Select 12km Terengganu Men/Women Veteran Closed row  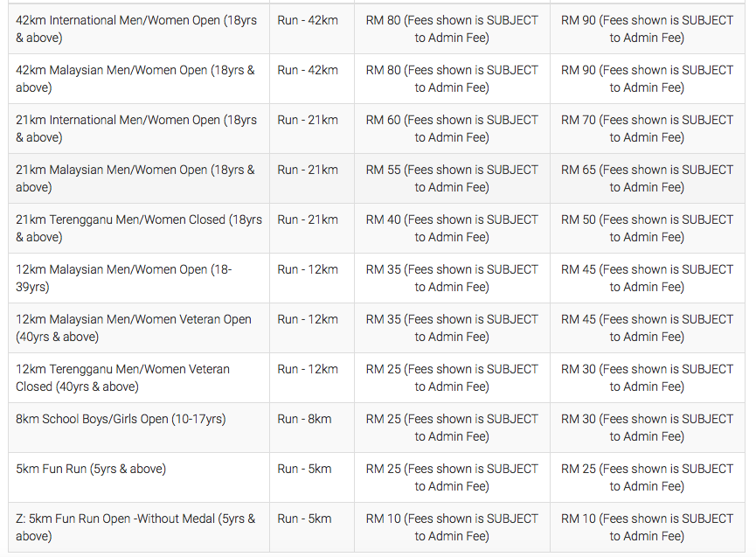[x=377, y=378]
